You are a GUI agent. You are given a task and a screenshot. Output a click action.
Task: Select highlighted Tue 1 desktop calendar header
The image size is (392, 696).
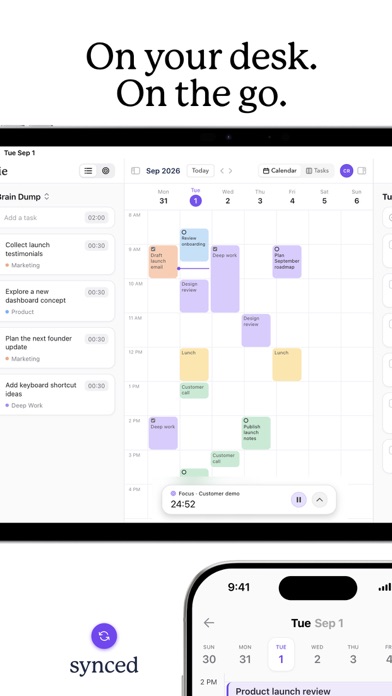point(196,197)
